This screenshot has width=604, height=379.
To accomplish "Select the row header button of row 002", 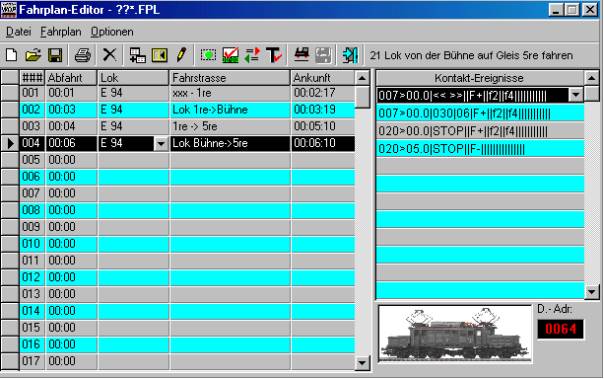I will click(10, 110).
